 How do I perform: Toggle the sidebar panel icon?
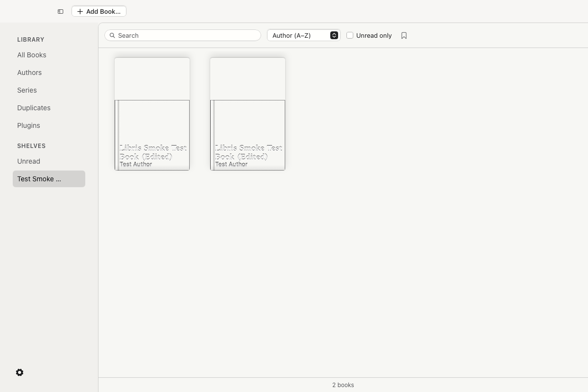tap(60, 11)
